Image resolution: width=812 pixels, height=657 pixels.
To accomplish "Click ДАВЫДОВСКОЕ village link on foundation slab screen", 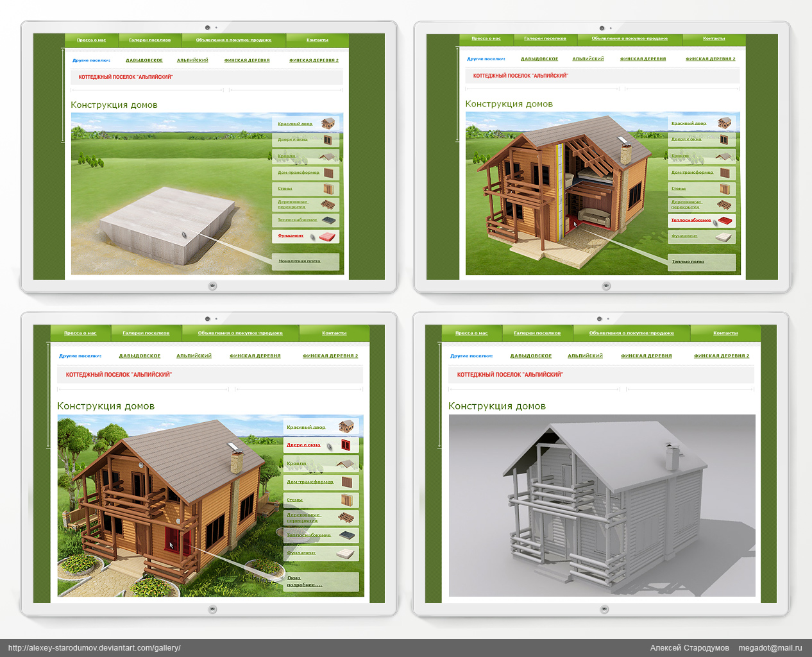I will pyautogui.click(x=144, y=60).
